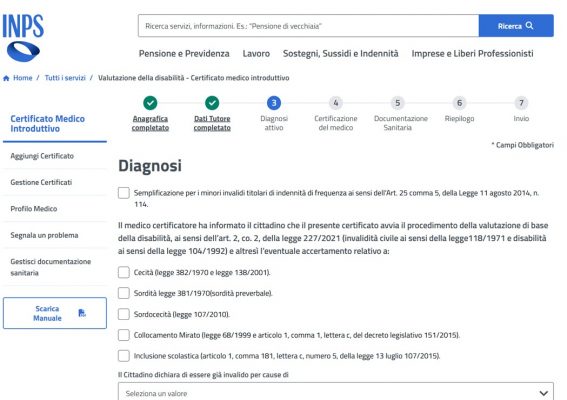567x400 pixels.
Task: Go to step 5 Documentazione Sanitaria
Action: pyautogui.click(x=397, y=103)
